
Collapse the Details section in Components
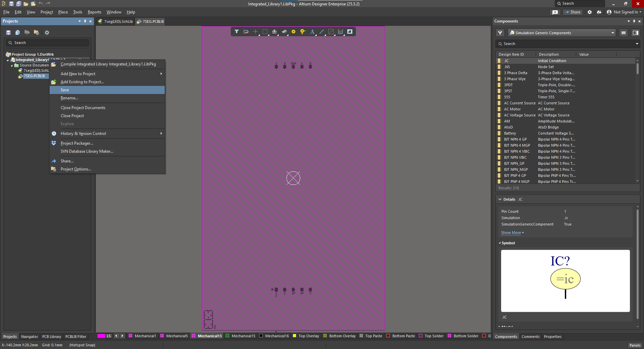[x=500, y=199]
